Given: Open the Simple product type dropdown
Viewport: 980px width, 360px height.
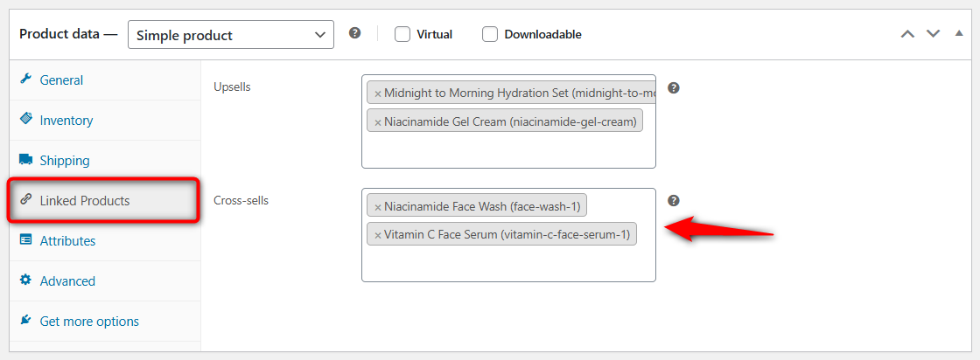Looking at the screenshot, I should click(230, 35).
